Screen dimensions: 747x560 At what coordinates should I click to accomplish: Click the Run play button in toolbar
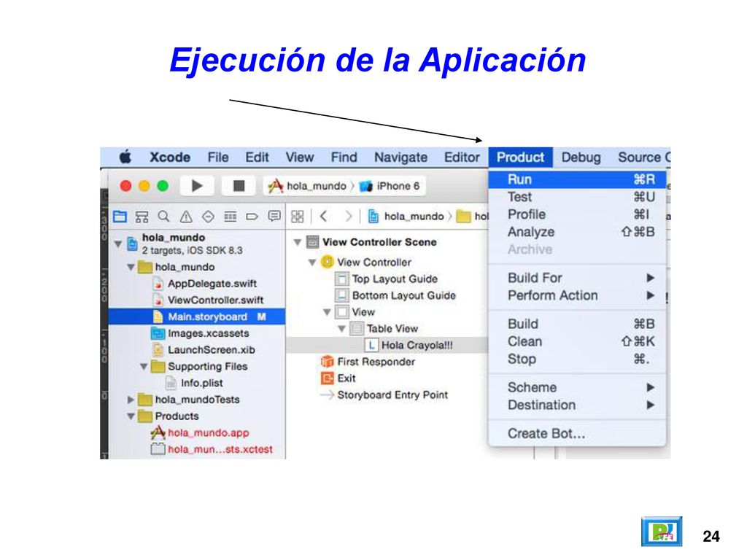coord(197,186)
